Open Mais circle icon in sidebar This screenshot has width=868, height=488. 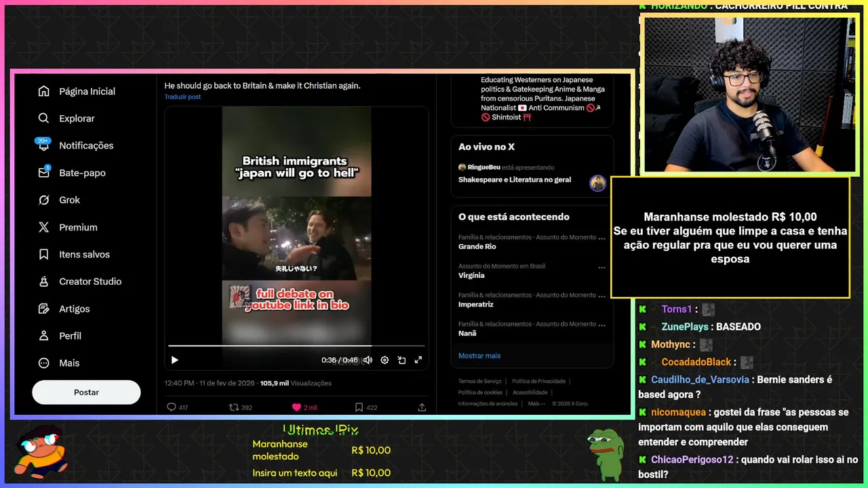point(44,363)
